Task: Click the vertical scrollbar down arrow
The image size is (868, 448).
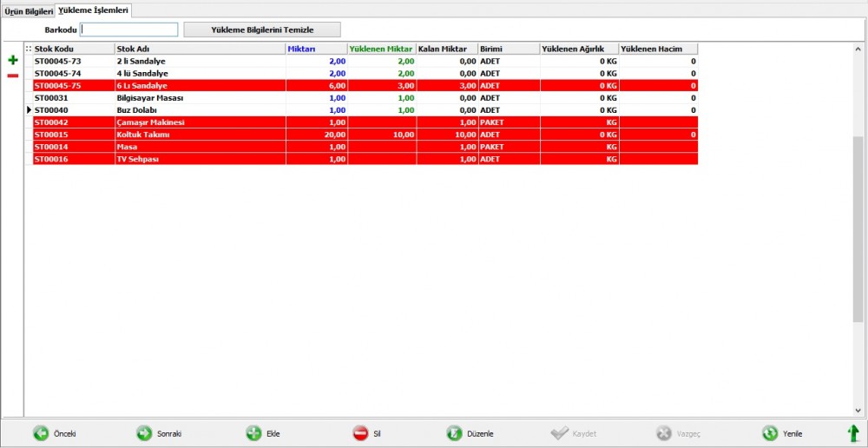Action: coord(858,411)
